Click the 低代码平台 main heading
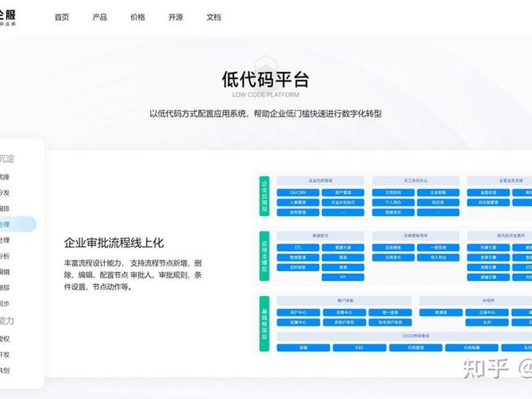 click(x=265, y=79)
